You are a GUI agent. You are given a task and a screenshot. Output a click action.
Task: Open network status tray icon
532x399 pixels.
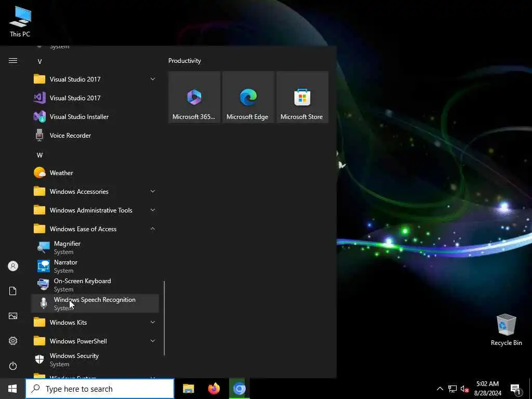click(x=453, y=389)
